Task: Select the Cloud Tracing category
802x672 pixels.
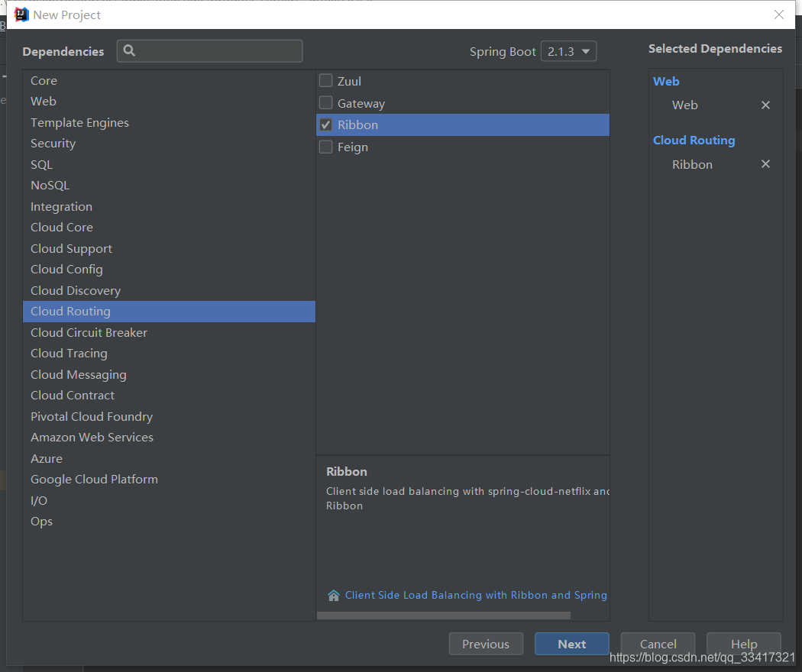Action: (x=169, y=354)
